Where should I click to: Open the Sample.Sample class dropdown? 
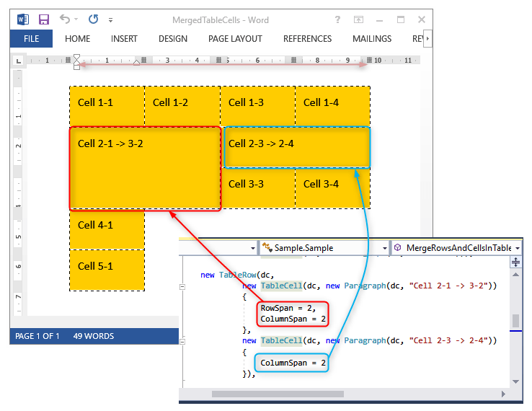323,247
